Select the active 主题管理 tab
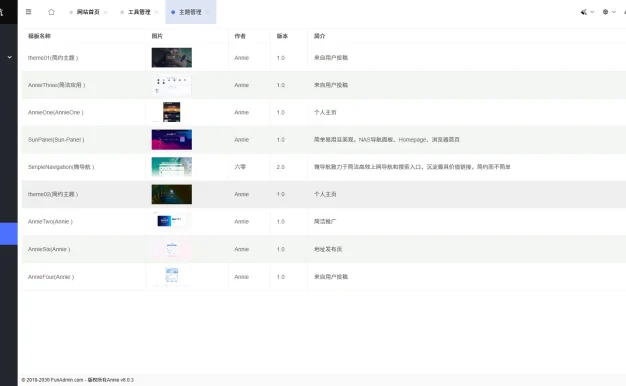The height and width of the screenshot is (386, 626). coord(190,12)
